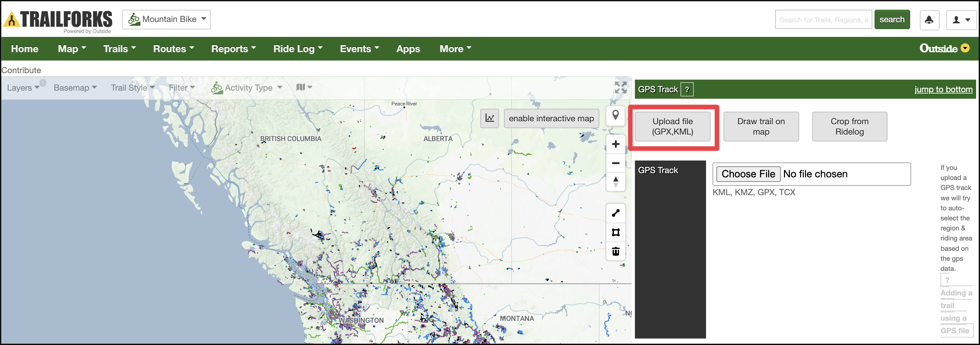Select the draw polygon tool icon
980x345 pixels.
tap(615, 232)
